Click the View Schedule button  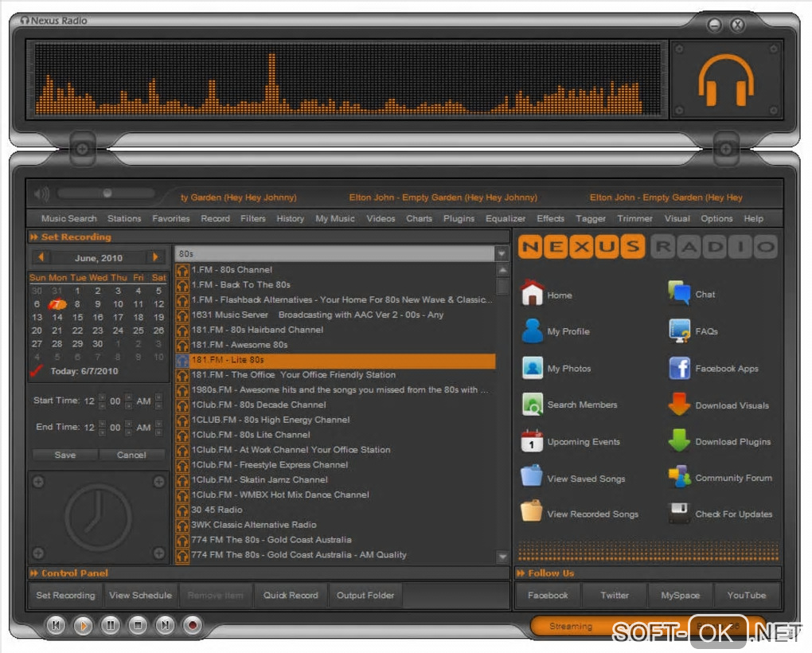[140, 595]
